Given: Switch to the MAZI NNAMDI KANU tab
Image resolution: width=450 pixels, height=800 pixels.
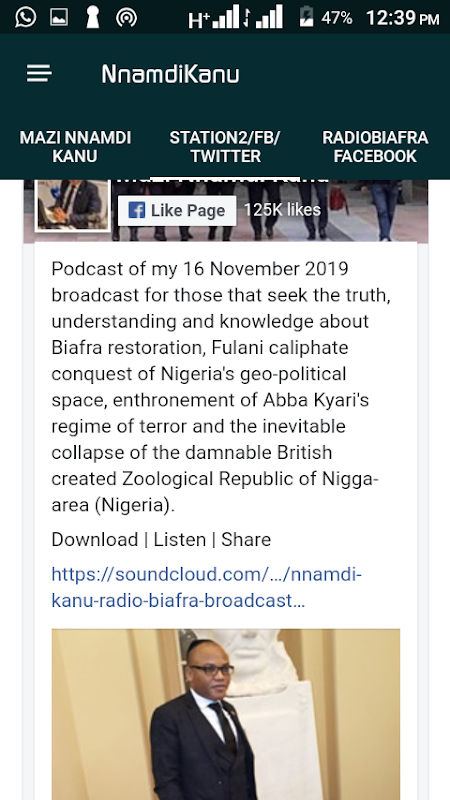Looking at the screenshot, I should (x=75, y=146).
